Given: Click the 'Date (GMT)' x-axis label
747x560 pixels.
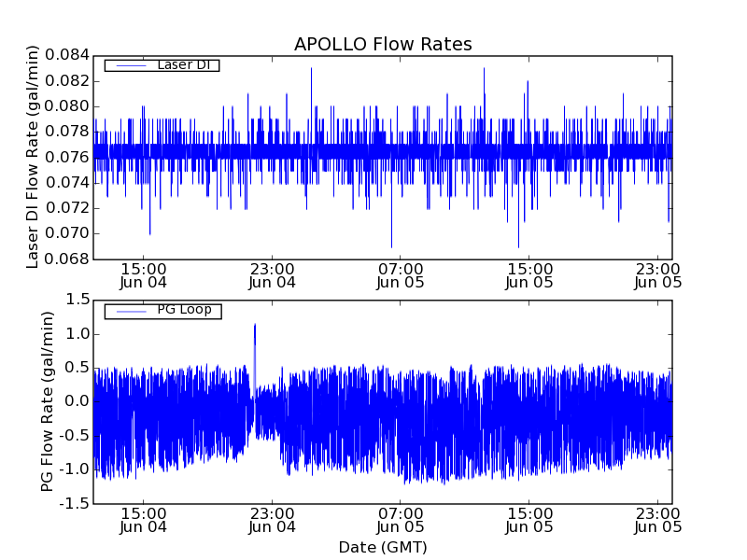Looking at the screenshot, I should (383, 547).
